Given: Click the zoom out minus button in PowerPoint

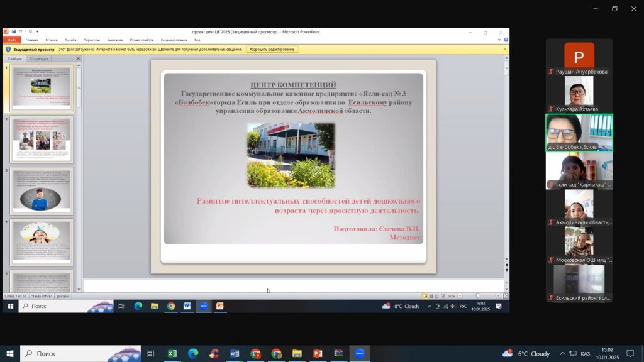Looking at the screenshot, I should tap(460, 296).
